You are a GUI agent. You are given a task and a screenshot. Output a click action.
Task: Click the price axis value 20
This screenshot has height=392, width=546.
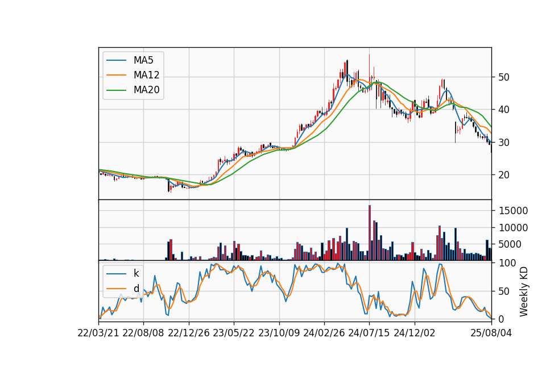(503, 175)
